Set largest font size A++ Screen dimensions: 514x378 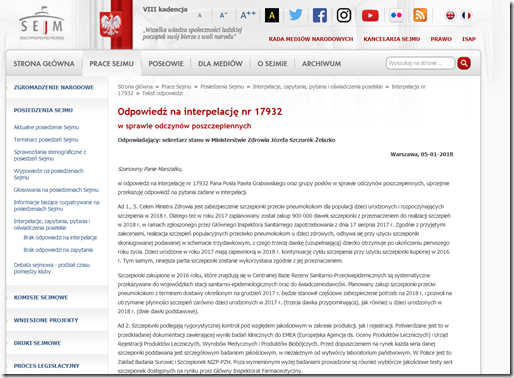(248, 15)
